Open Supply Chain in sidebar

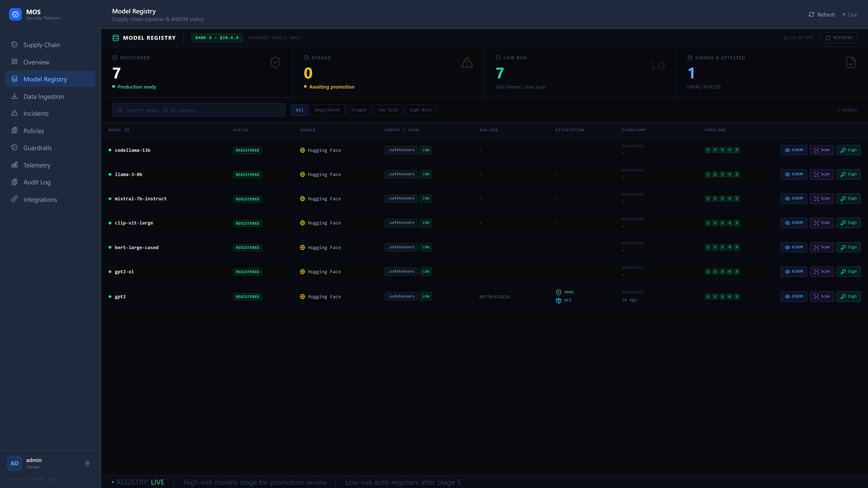50,44
